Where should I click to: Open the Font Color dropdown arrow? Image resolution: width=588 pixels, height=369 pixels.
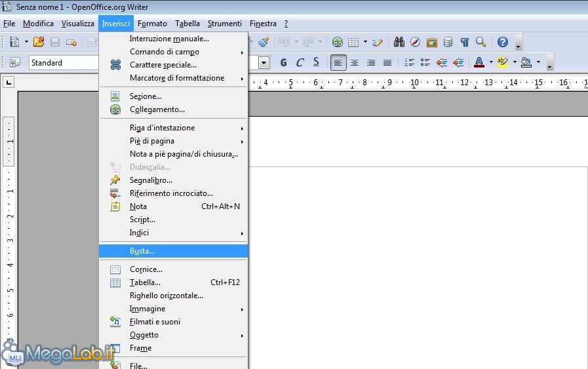click(491, 62)
